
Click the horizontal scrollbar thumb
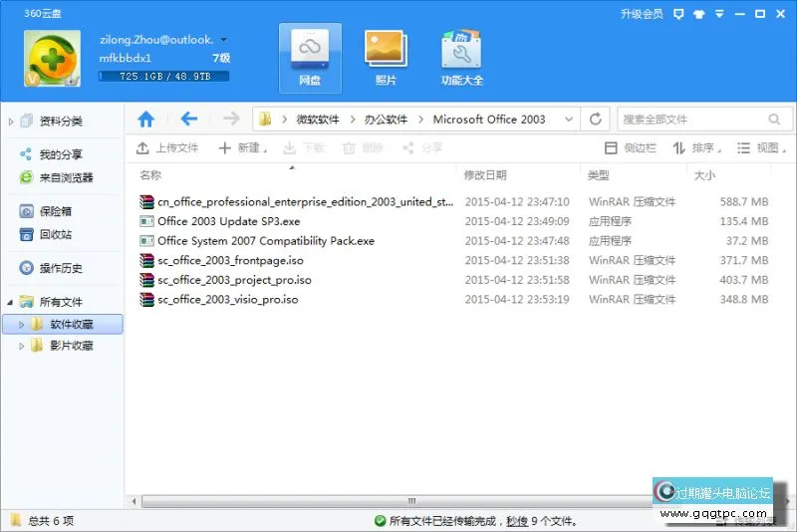pos(411,501)
